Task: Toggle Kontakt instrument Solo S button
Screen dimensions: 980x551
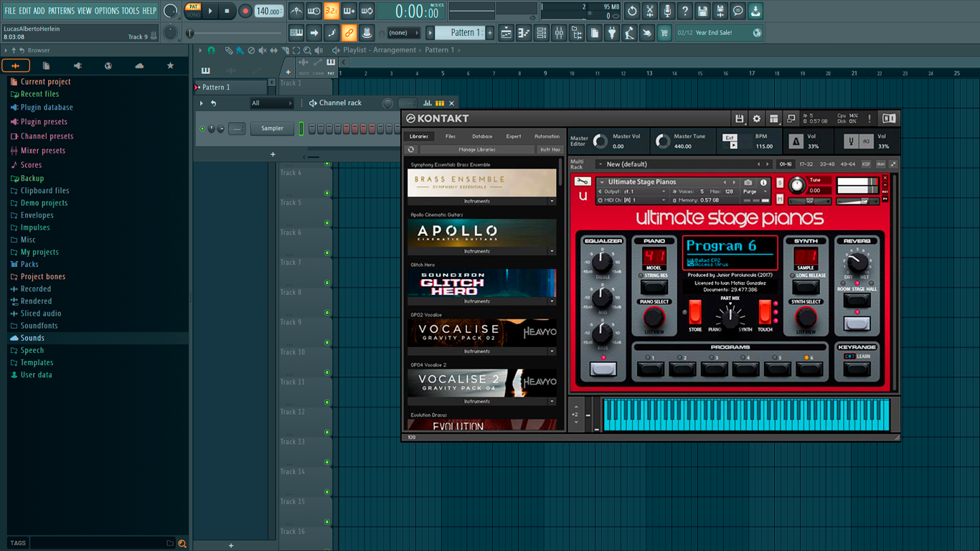Action: [x=780, y=183]
